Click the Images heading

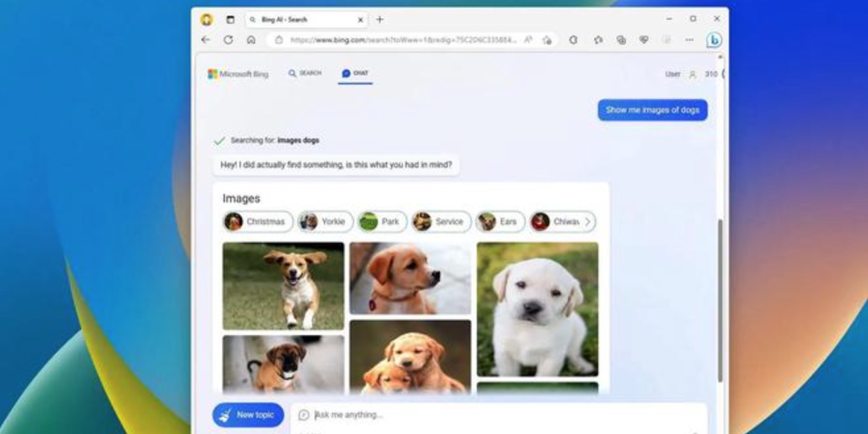coord(241,199)
